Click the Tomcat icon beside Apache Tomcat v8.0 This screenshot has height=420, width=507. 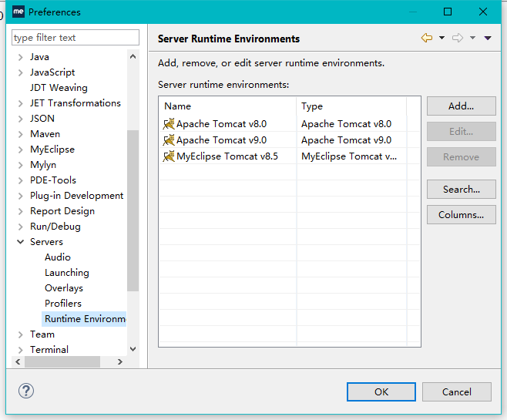click(169, 124)
